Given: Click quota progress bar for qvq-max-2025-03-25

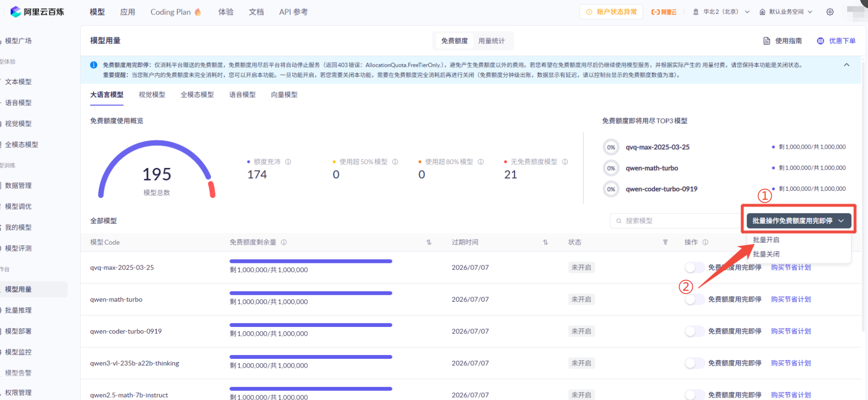Looking at the screenshot, I should coord(311,262).
